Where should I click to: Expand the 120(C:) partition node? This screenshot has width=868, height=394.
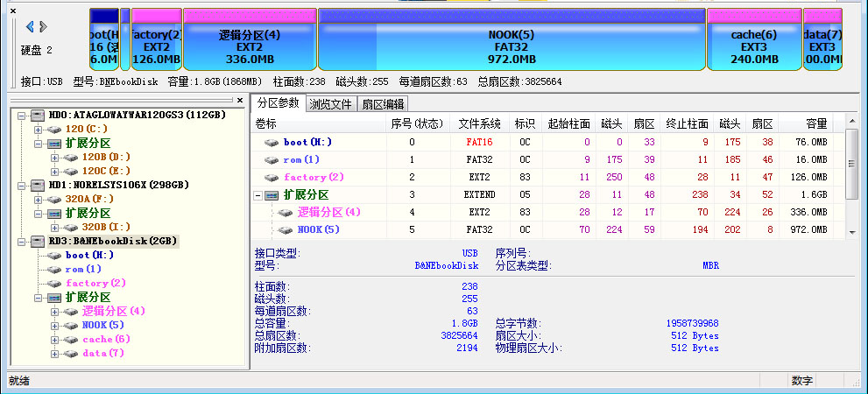38,129
